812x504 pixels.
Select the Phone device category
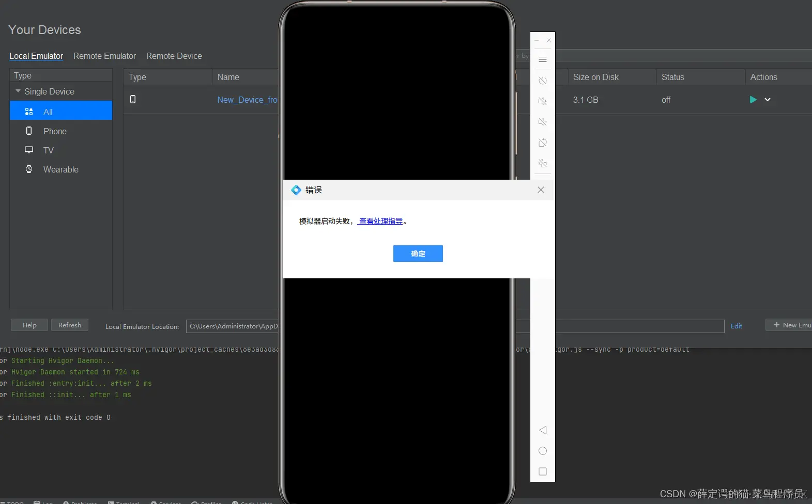pos(61,131)
